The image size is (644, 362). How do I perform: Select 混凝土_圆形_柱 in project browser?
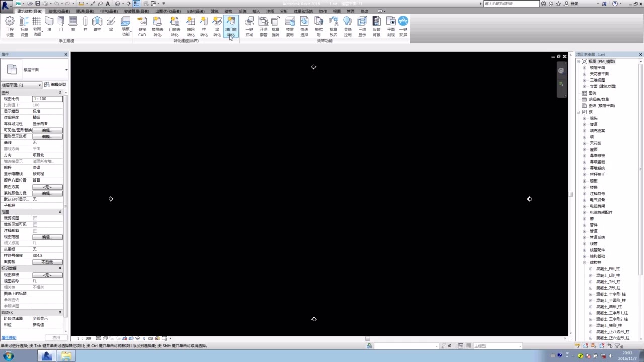coord(609,307)
